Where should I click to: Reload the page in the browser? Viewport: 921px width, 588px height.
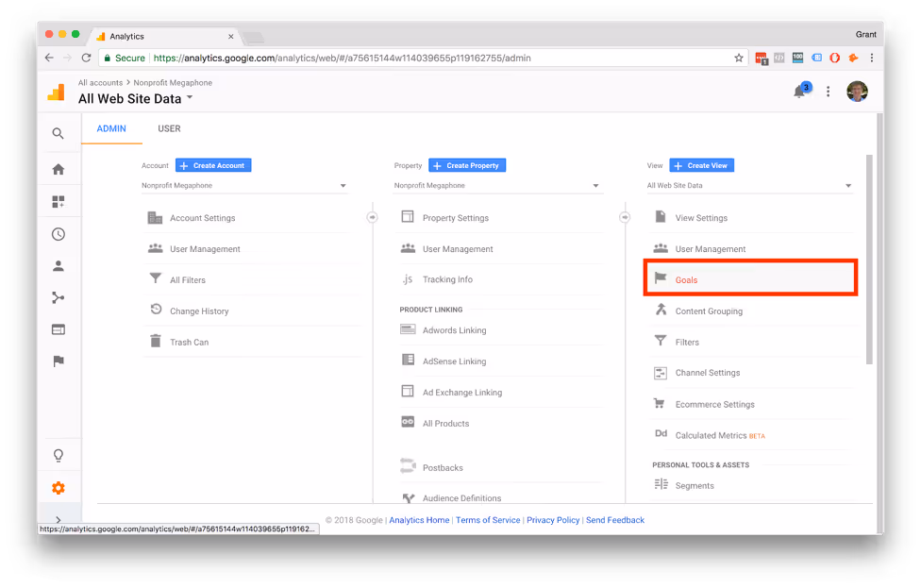(87, 58)
